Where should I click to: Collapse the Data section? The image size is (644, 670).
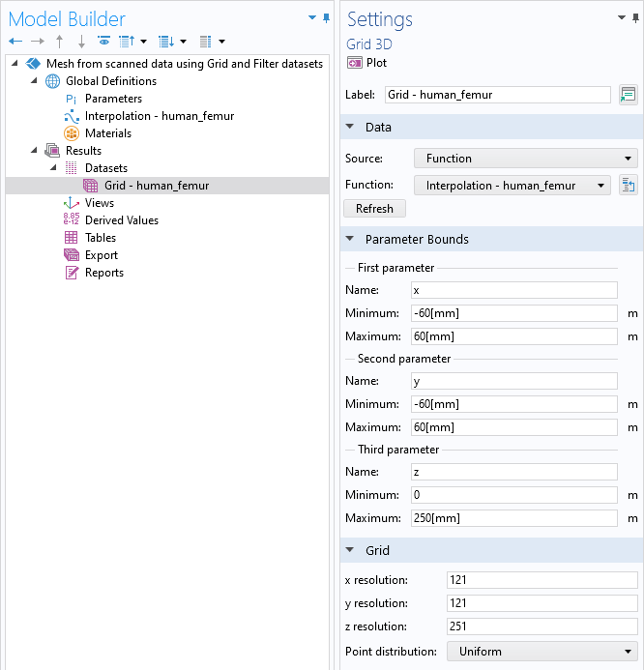coord(350,128)
